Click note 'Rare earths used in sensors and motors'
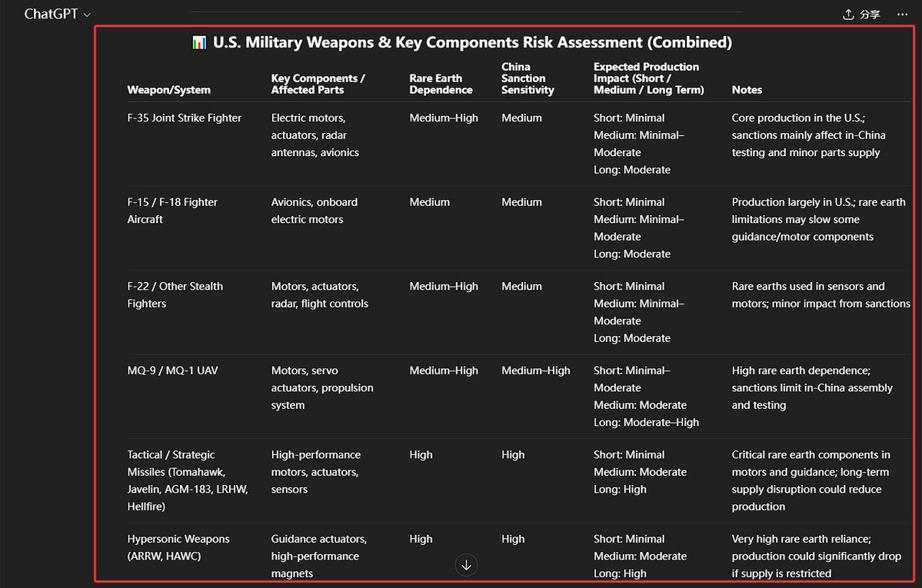 (820, 294)
